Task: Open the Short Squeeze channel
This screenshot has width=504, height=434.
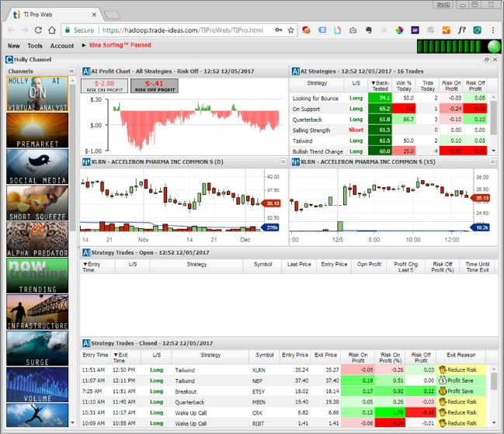Action: click(37, 203)
